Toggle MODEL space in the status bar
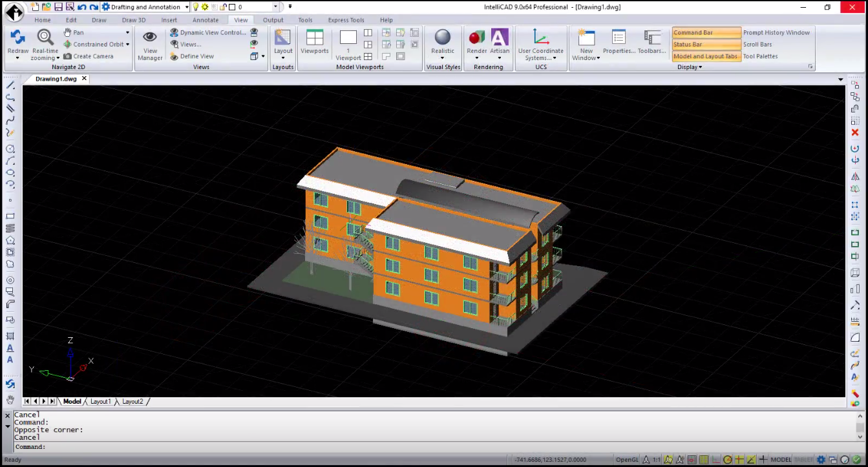This screenshot has width=868, height=467. coord(781,459)
